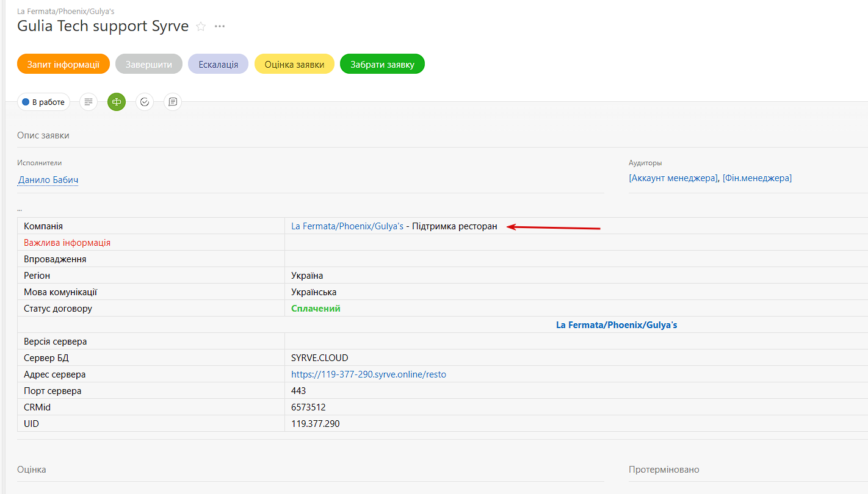Click the 'Україна' region value

(307, 276)
